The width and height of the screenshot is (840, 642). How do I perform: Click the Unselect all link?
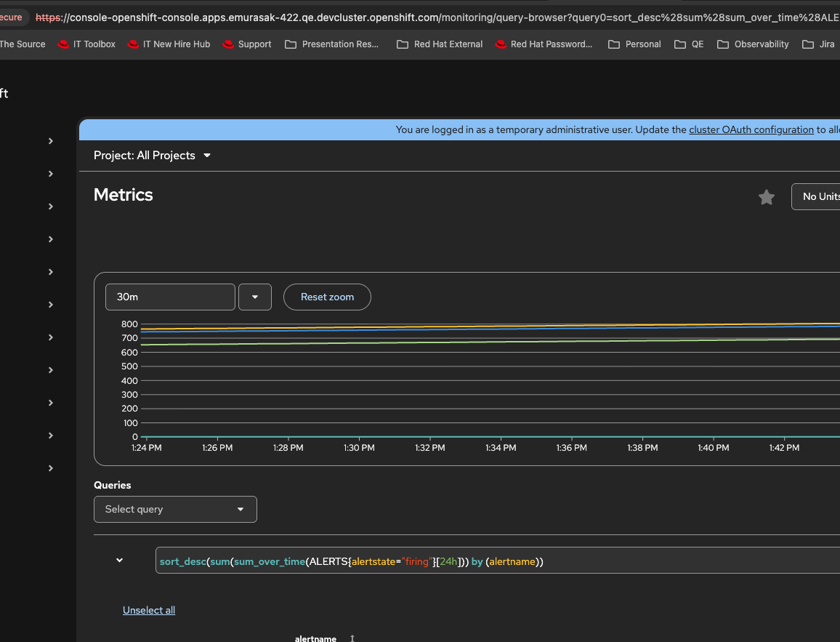(149, 610)
